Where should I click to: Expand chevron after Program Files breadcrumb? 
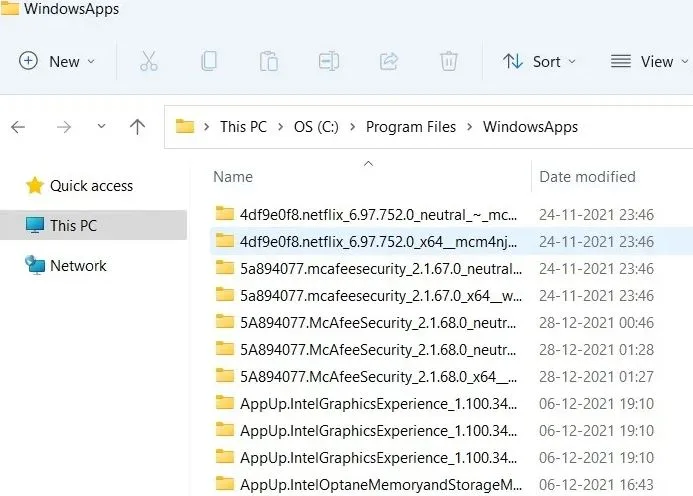coord(469,127)
